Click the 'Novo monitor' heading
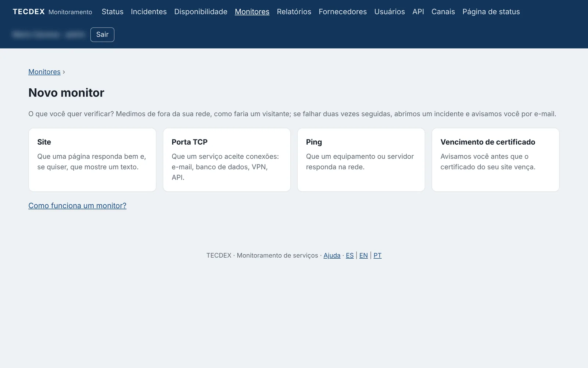 click(x=66, y=93)
